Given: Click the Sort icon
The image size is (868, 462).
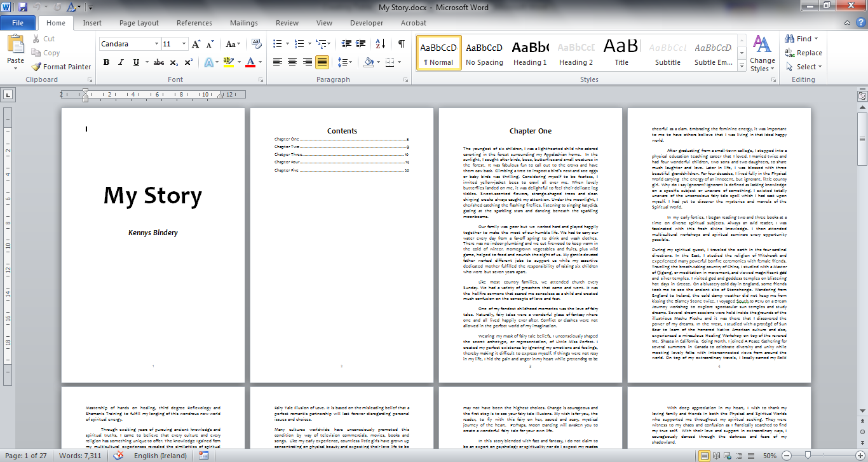Looking at the screenshot, I should point(381,44).
